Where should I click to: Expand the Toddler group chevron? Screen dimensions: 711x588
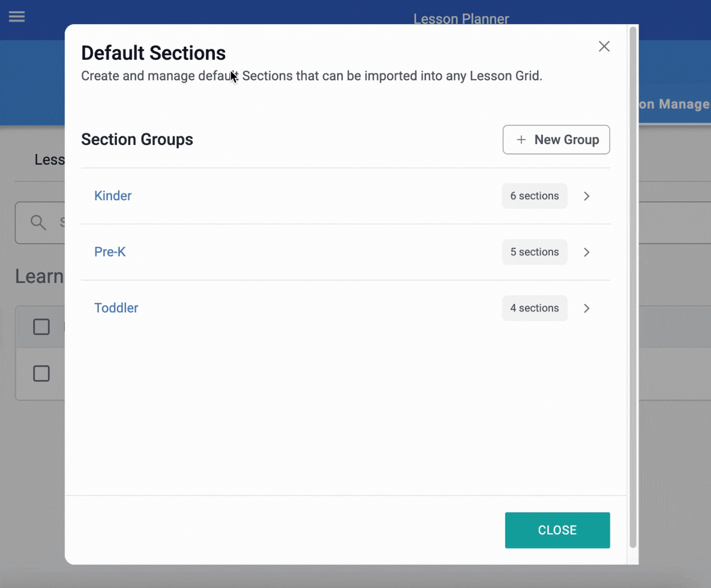586,308
